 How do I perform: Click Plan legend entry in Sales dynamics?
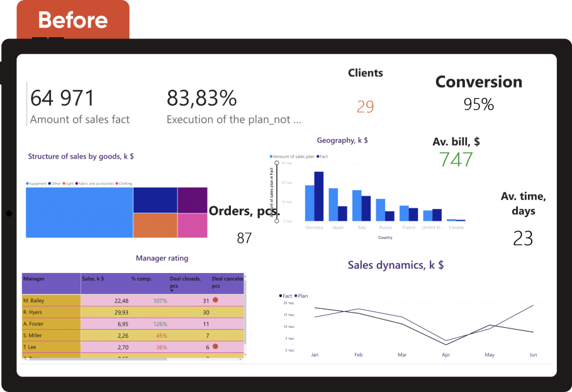301,296
